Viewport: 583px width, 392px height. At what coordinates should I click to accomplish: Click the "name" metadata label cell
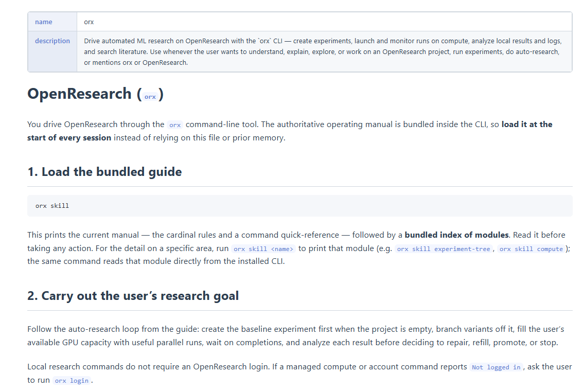pyautogui.click(x=52, y=22)
